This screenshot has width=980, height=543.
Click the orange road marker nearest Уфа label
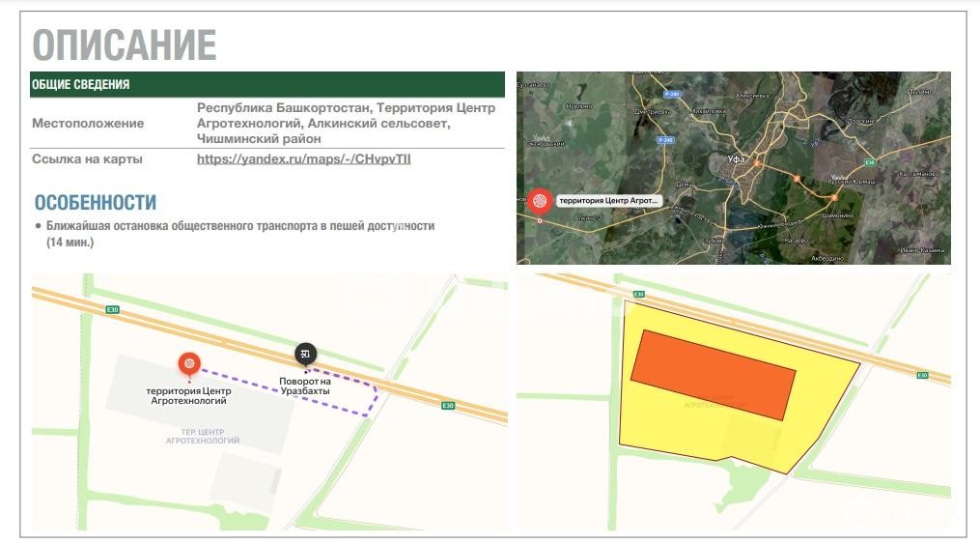point(797,178)
